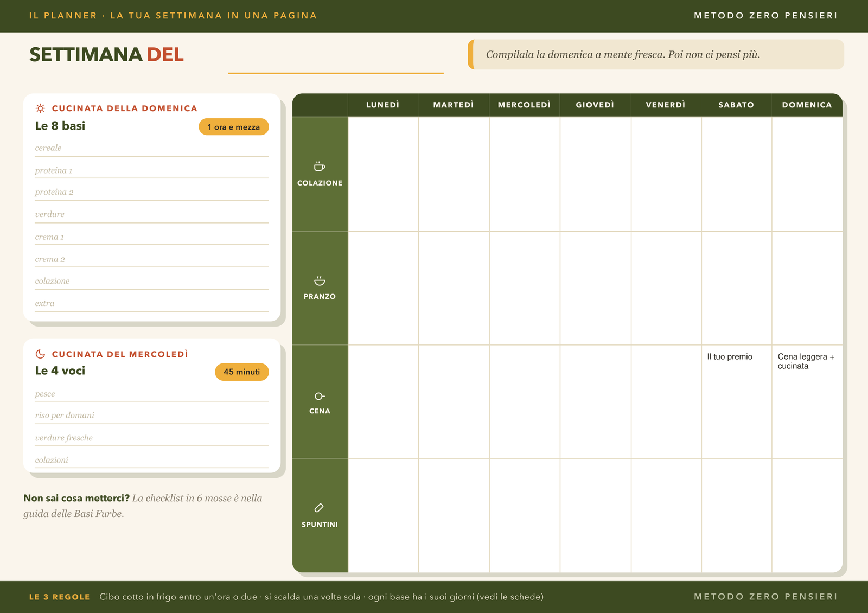Select the Mercoledì column header

coord(525,105)
